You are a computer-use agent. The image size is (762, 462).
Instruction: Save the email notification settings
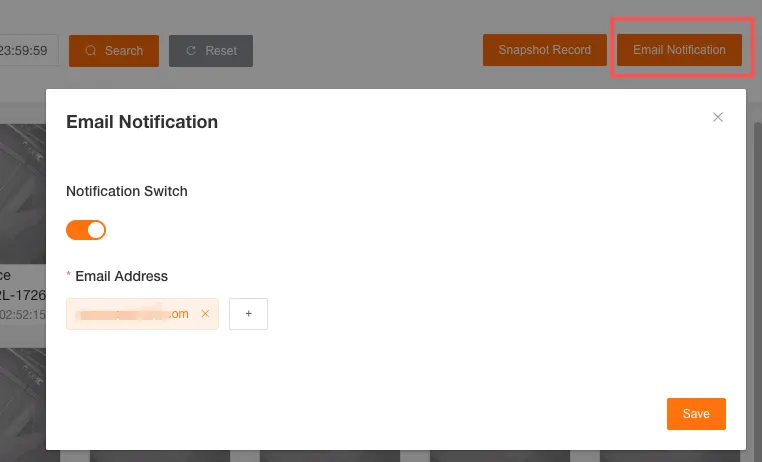coord(696,414)
